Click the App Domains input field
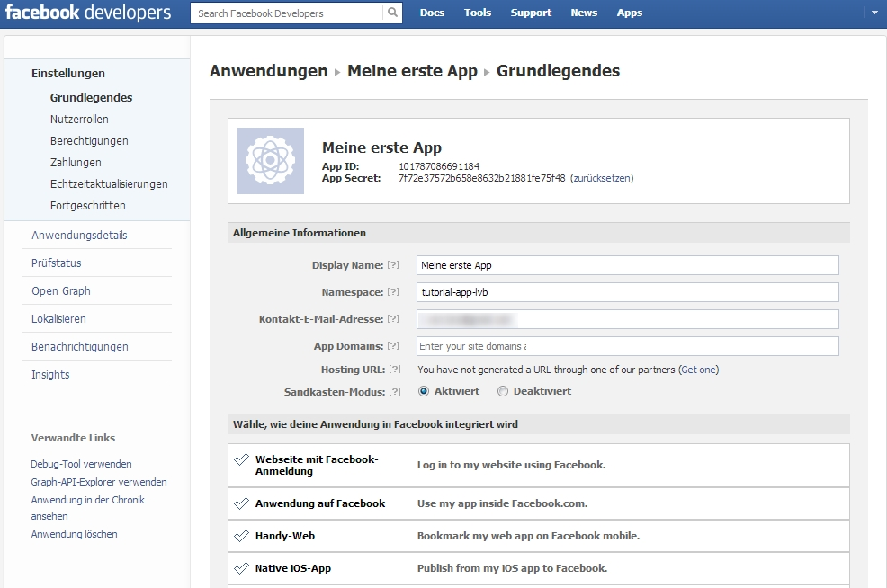 [627, 346]
